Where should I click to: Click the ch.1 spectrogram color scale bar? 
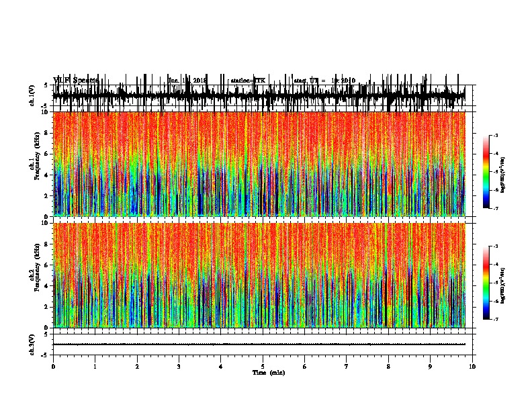[486, 172]
